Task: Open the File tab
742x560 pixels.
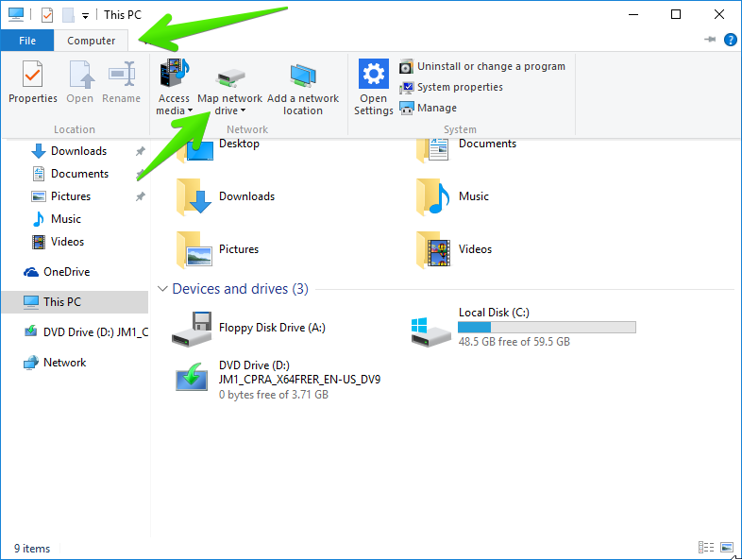Action: [x=27, y=41]
